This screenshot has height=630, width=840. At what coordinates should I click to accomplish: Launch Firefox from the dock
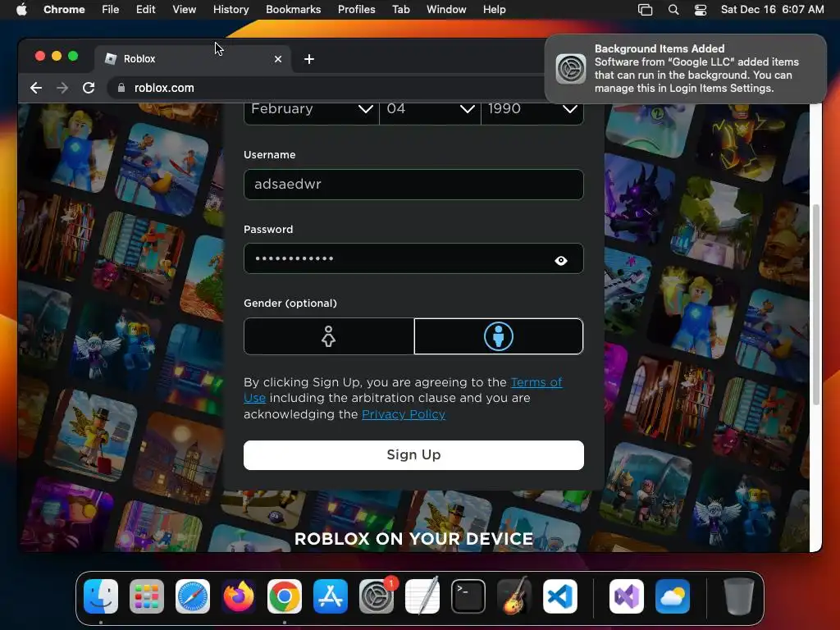[239, 596]
